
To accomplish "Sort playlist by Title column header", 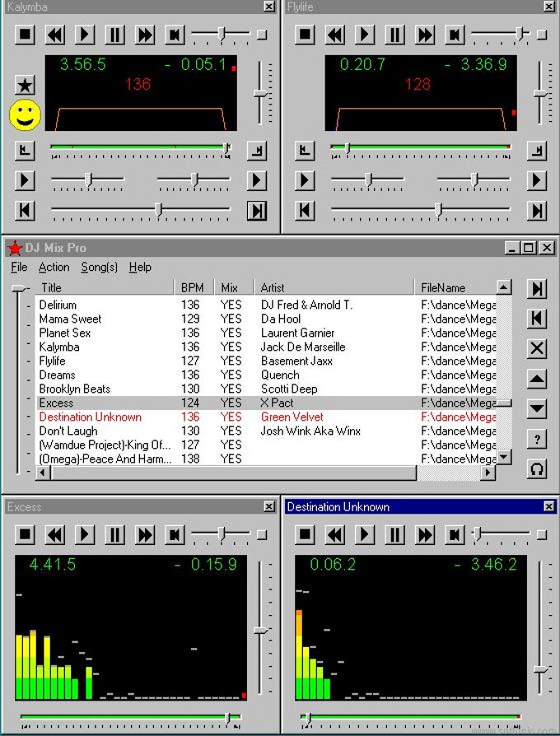I will [105, 288].
